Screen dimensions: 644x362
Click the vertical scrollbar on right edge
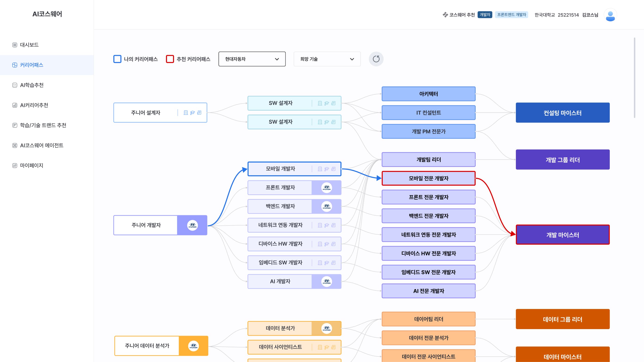635,78
